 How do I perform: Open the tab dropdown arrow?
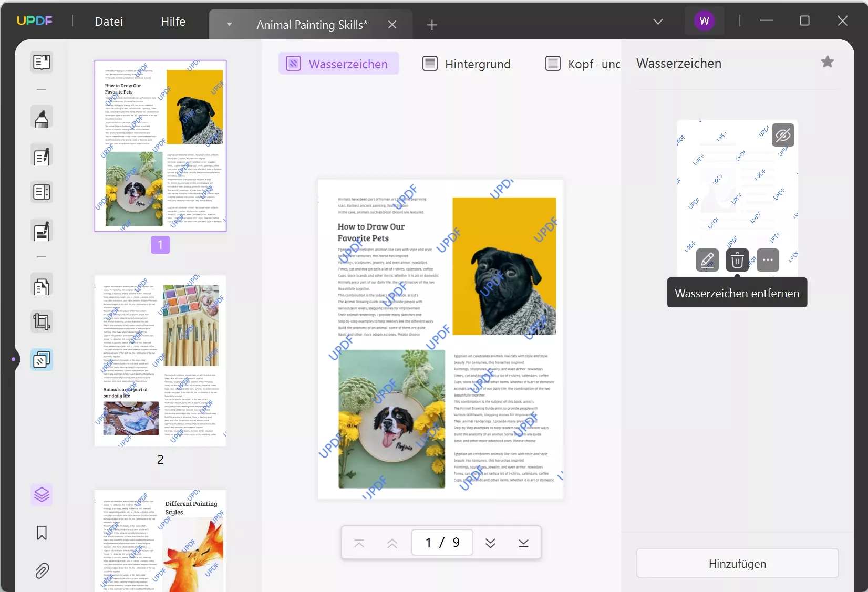[229, 24]
